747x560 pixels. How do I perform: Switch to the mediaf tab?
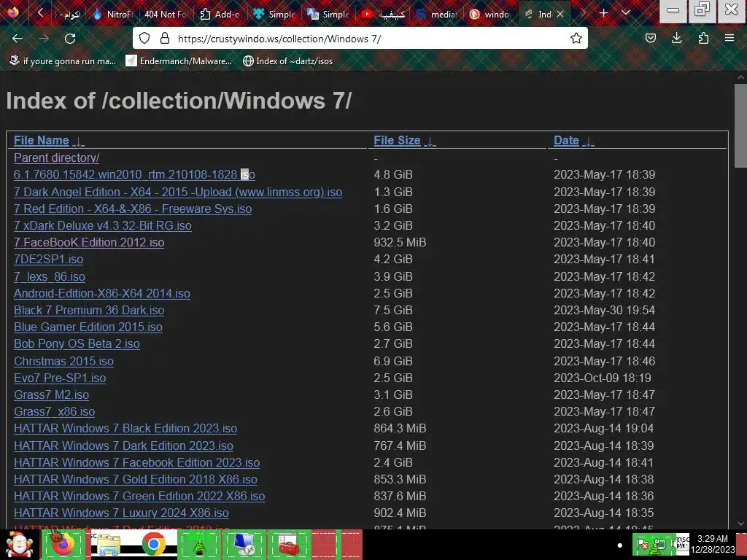click(436, 15)
